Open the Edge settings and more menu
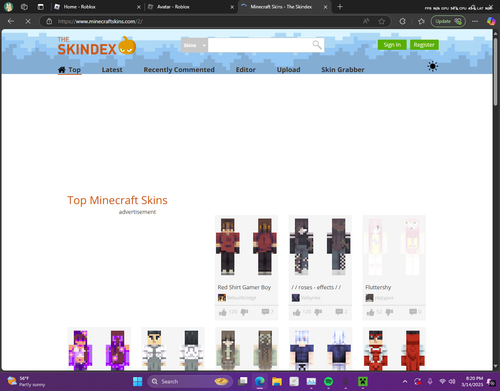 [x=475, y=21]
